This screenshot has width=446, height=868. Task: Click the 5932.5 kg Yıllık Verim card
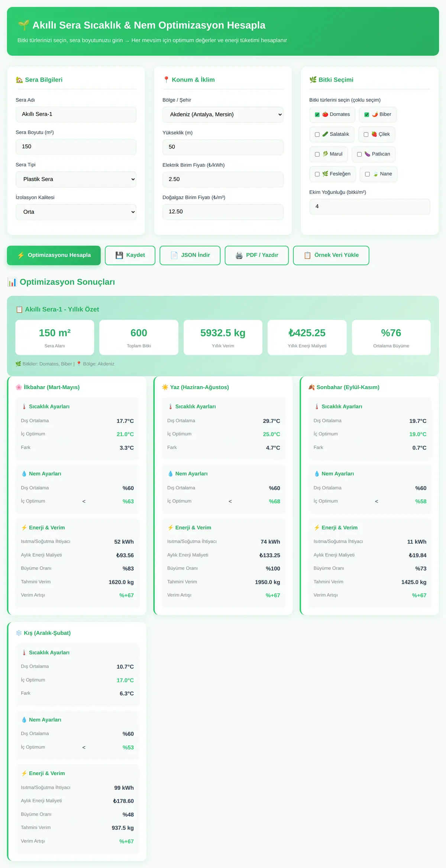click(x=223, y=337)
